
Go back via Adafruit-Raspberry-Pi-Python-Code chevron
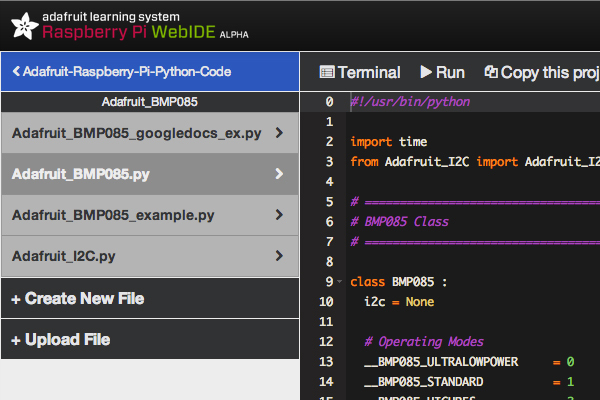point(16,72)
